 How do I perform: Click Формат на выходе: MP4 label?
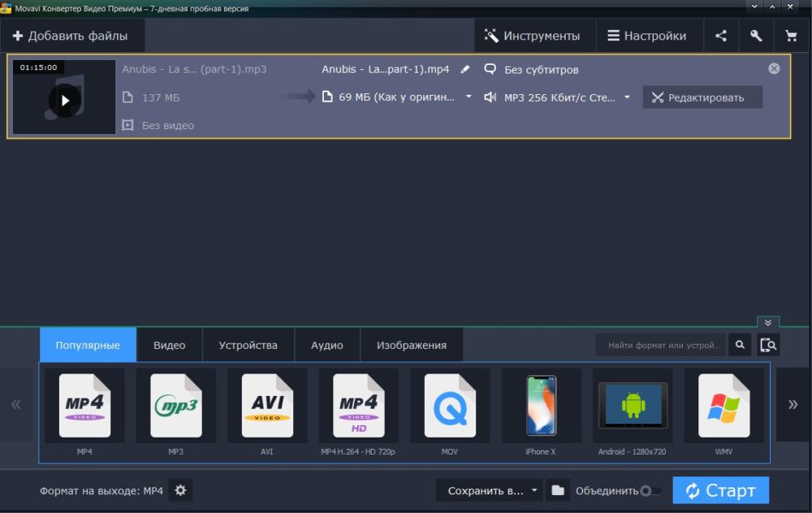(x=101, y=491)
